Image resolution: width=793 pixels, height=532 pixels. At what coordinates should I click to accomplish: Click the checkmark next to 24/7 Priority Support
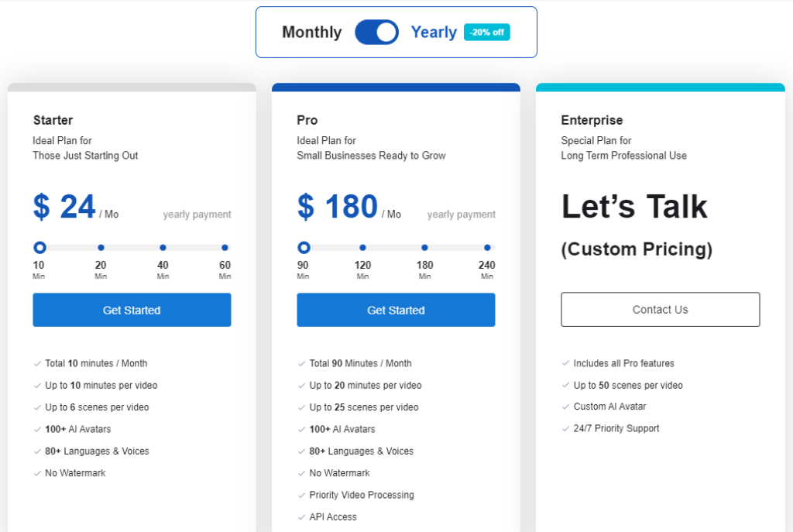point(566,428)
